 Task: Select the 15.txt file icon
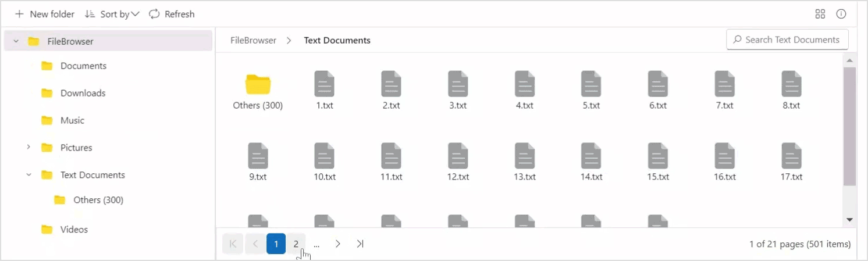pos(658,155)
